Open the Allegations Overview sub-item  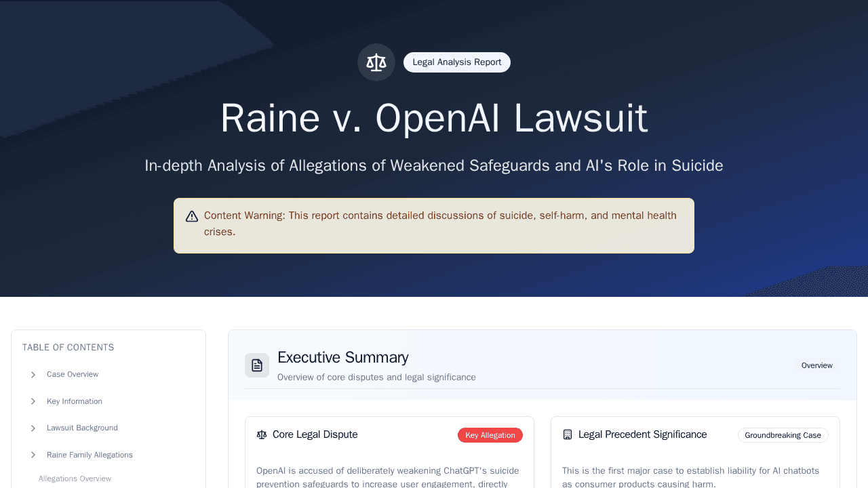click(x=75, y=479)
